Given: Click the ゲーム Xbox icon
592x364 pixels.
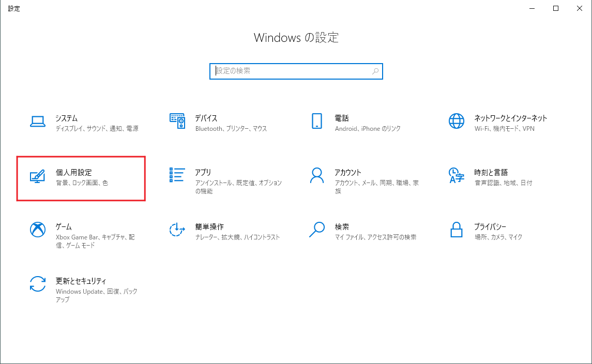Looking at the screenshot, I should click(x=38, y=230).
